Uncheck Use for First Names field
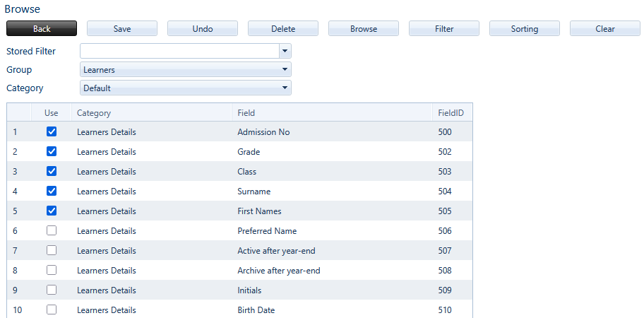644x318 pixels. point(52,211)
